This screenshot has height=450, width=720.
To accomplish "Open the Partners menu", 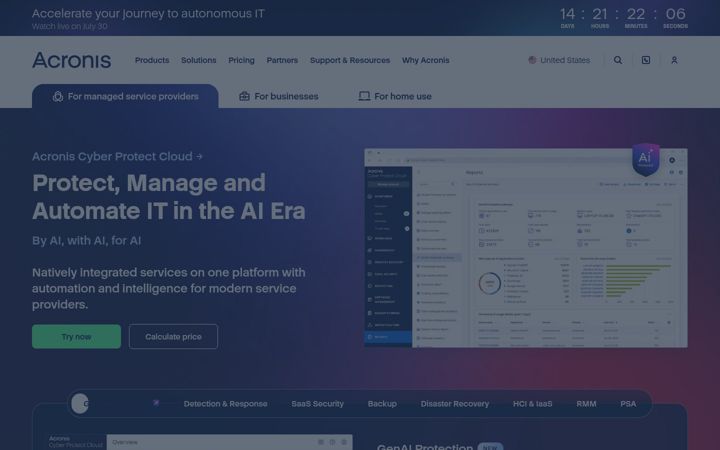I will [282, 60].
